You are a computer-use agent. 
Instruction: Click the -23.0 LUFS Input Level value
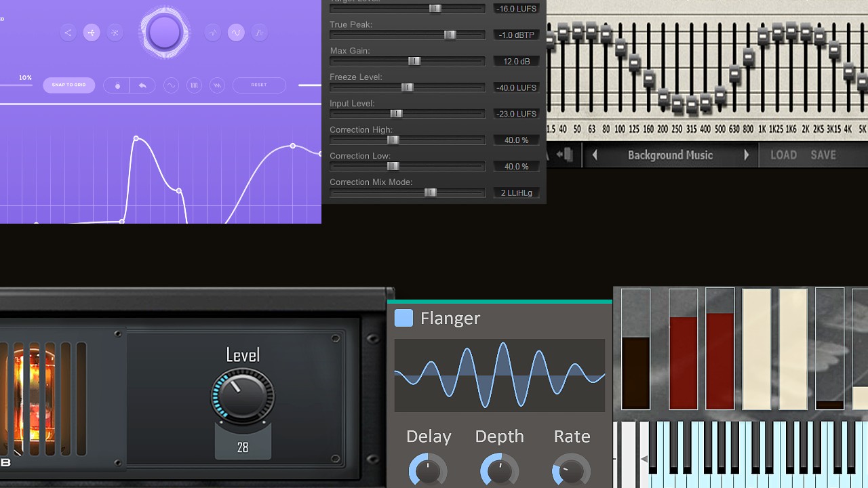(x=516, y=115)
